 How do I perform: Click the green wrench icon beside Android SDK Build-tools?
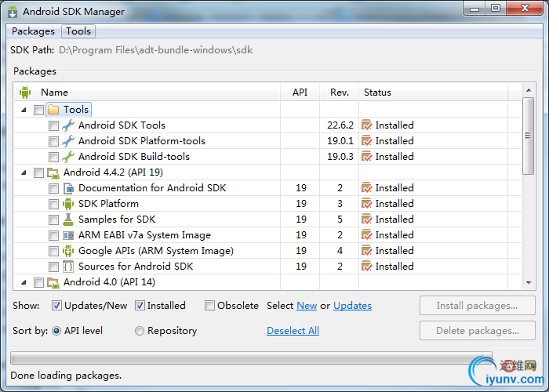68,157
